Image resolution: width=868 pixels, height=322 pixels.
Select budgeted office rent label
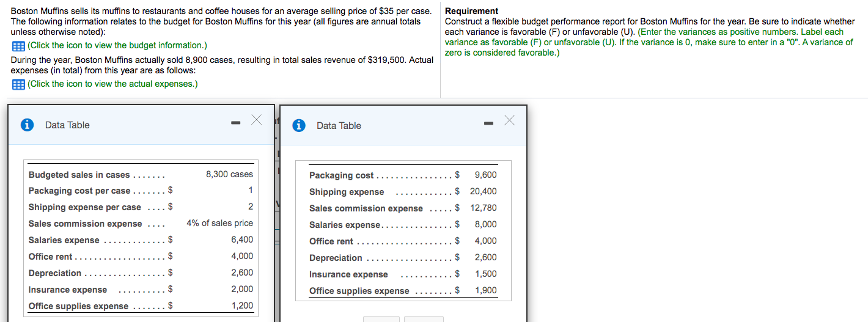pos(50,257)
